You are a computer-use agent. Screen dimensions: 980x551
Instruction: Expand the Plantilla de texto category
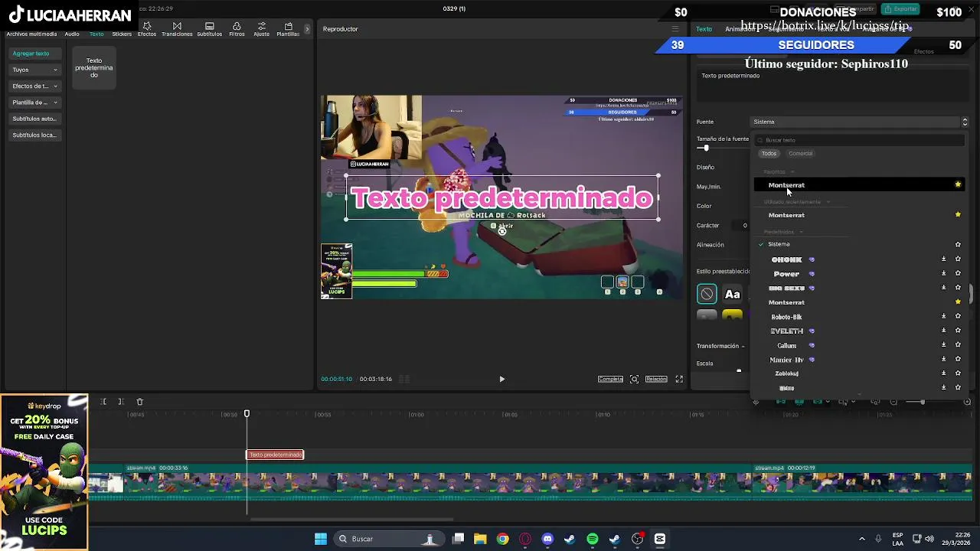[34, 103]
